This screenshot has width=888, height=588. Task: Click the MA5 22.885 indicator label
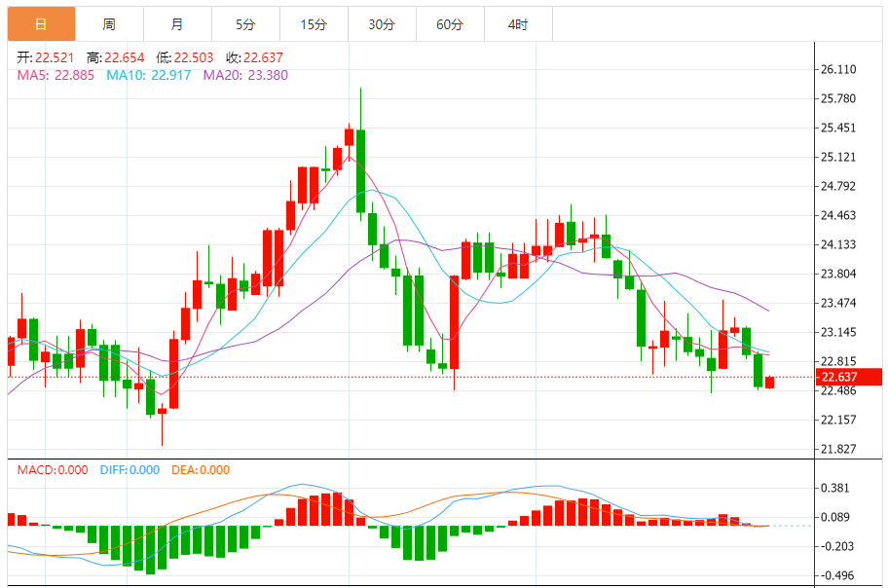coord(55,75)
